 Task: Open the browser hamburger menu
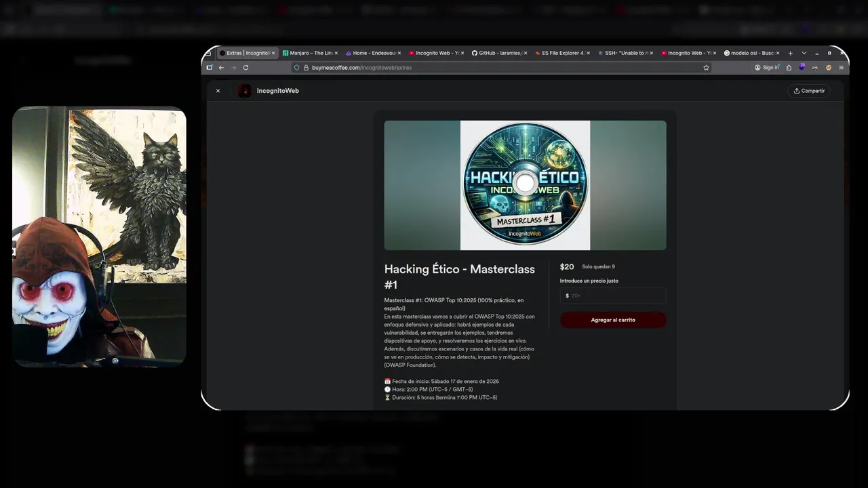pyautogui.click(x=841, y=68)
